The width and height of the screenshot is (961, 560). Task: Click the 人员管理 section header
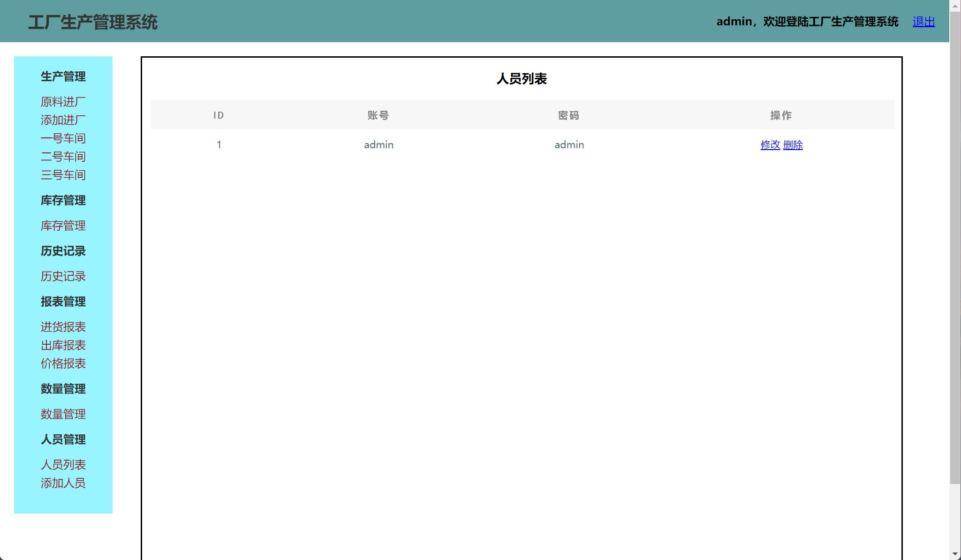63,439
